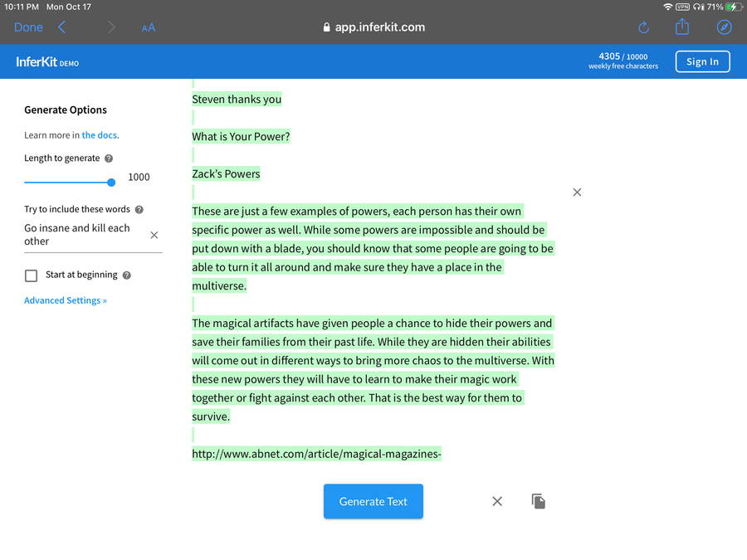Click the Generate Text button
Screen dimensions: 747x560
[373, 501]
